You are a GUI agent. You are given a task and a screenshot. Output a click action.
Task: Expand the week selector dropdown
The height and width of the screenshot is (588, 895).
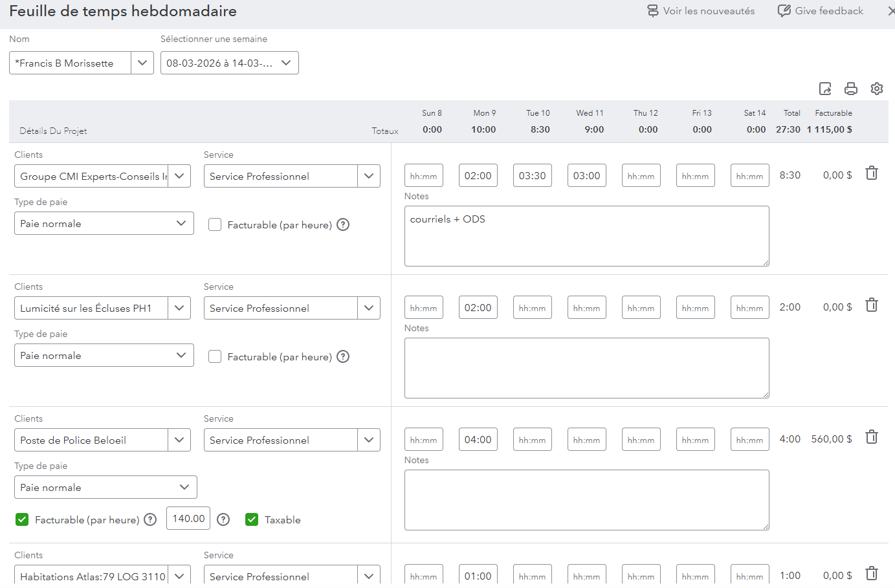[x=286, y=63]
